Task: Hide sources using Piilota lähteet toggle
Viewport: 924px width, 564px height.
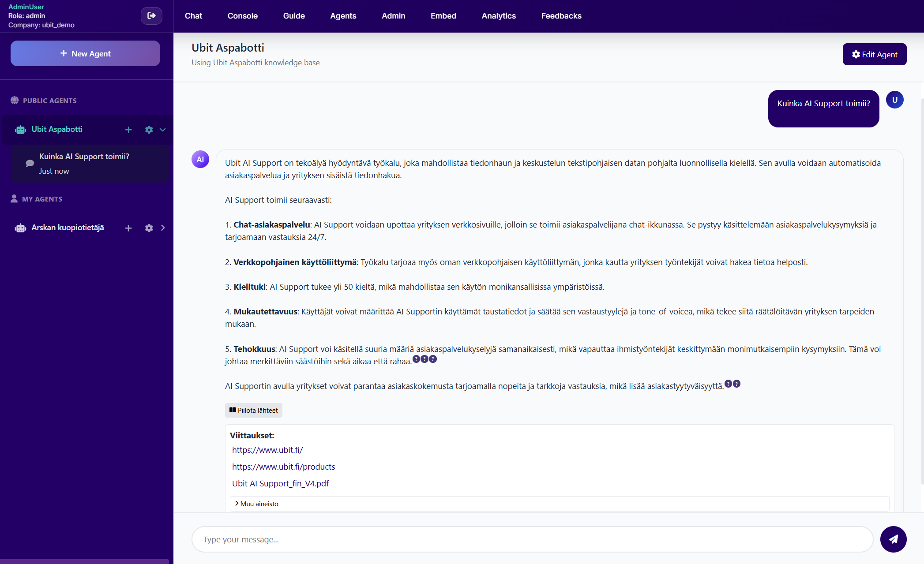Action: pyautogui.click(x=253, y=410)
